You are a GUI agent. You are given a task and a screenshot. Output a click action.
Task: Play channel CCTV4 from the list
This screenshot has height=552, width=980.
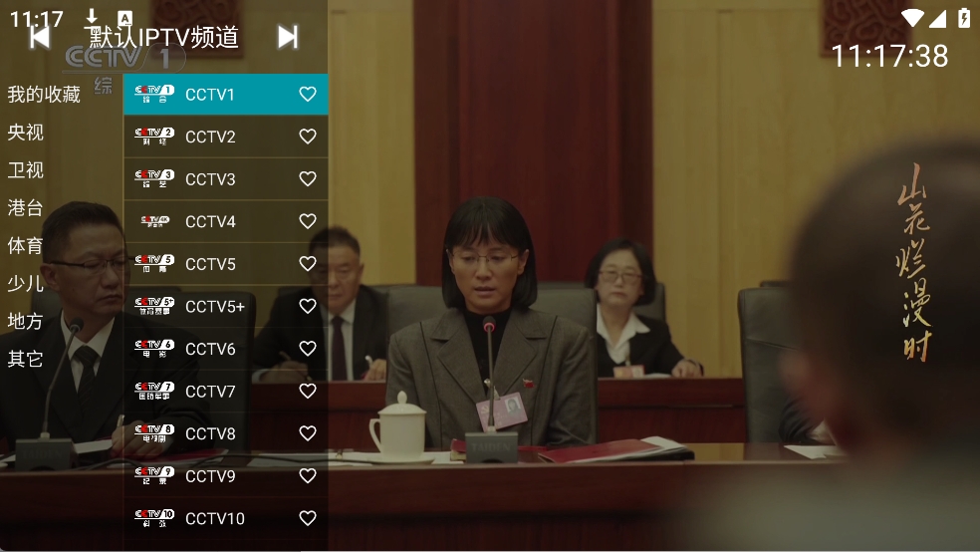coord(226,221)
